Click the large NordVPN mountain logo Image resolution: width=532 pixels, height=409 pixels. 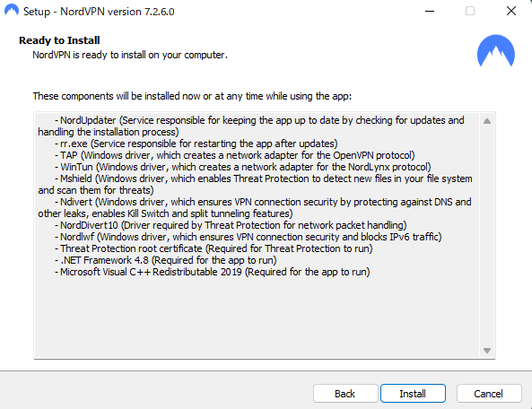(x=496, y=50)
